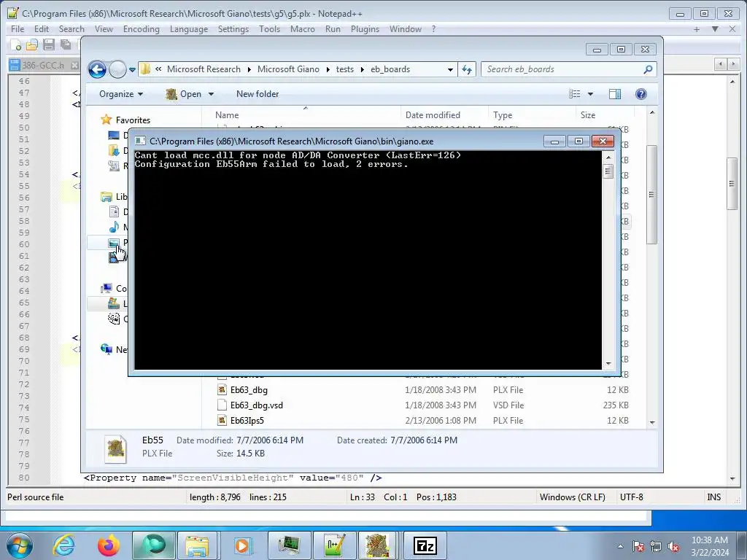Open the Notepad++ File menu
This screenshot has height=560, width=747.
tap(18, 29)
